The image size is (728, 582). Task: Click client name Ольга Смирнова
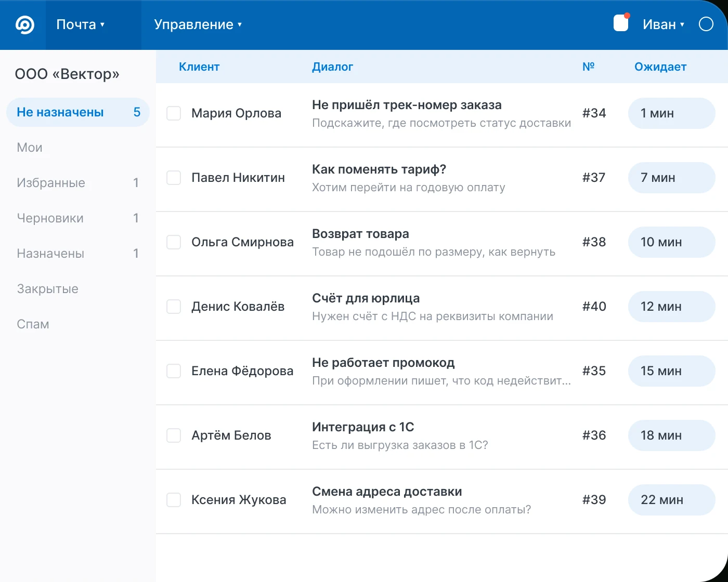click(x=242, y=242)
